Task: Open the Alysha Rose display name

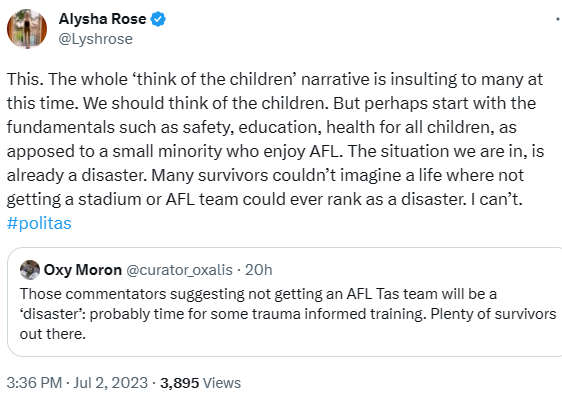Action: (x=102, y=19)
